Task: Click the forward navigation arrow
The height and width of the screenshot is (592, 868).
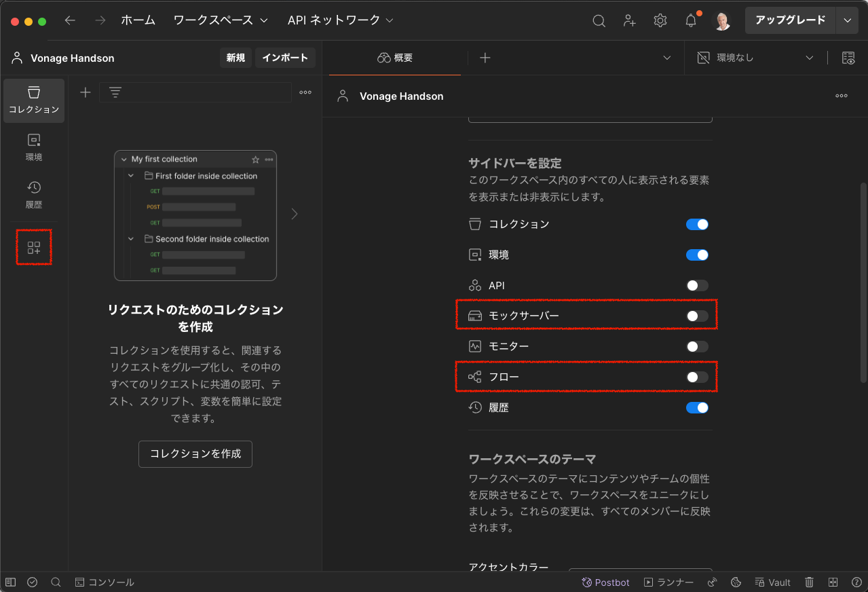Action: (100, 20)
